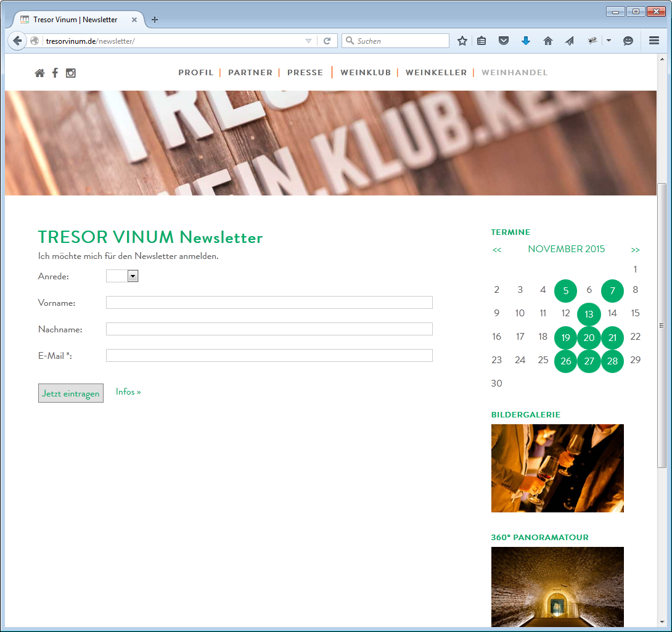Click the Jetzt eintragen button
This screenshot has width=672, height=632.
(71, 393)
